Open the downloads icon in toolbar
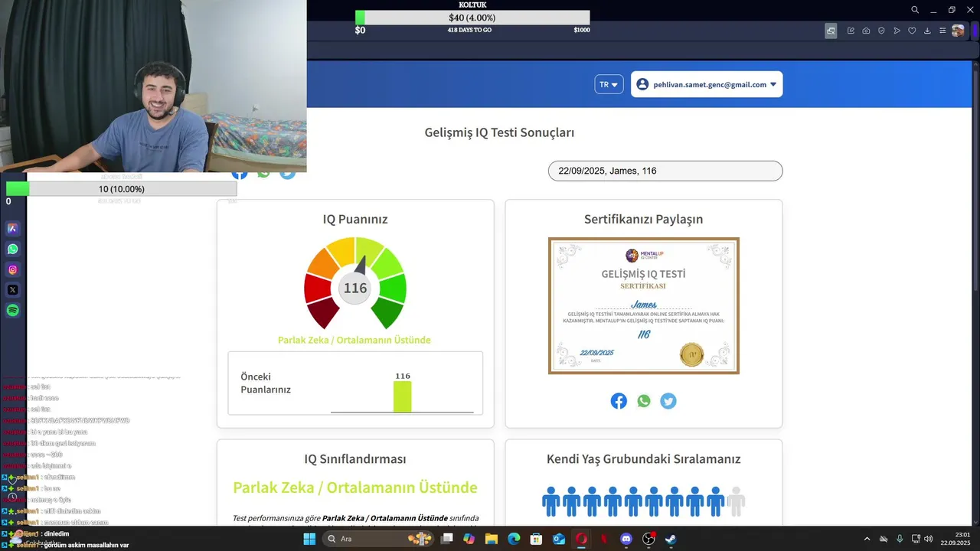 927,31
